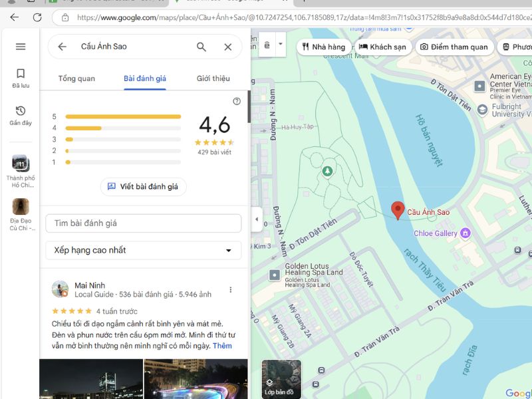Click Golden Lotus Healing Spa marker
The height and width of the screenshot is (399, 532).
[x=275, y=275]
